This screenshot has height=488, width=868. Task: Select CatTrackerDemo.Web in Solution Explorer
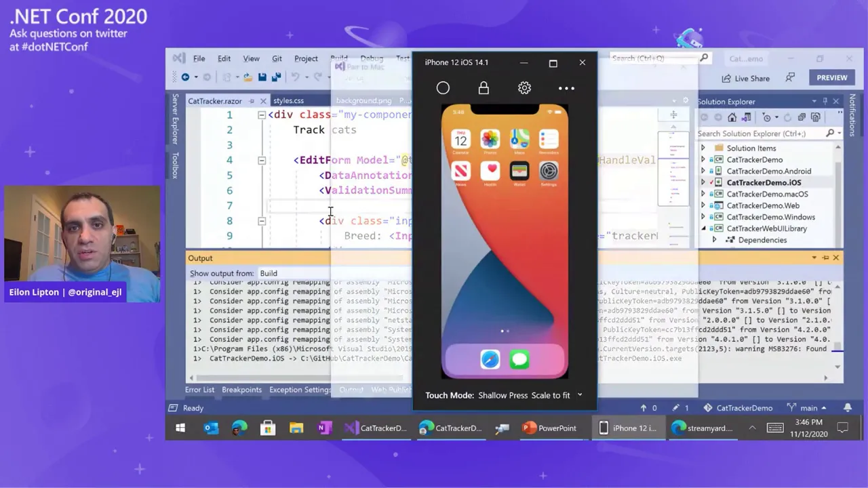[x=763, y=205]
